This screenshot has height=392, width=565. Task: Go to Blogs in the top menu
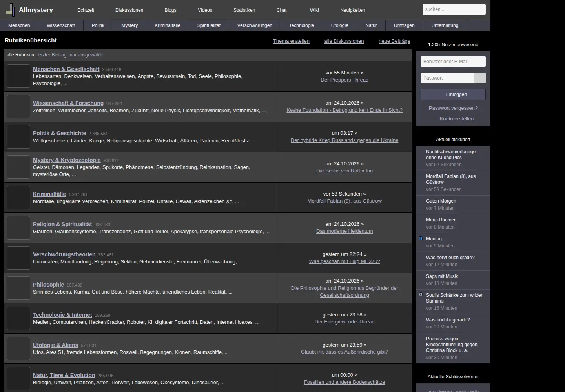point(170,10)
